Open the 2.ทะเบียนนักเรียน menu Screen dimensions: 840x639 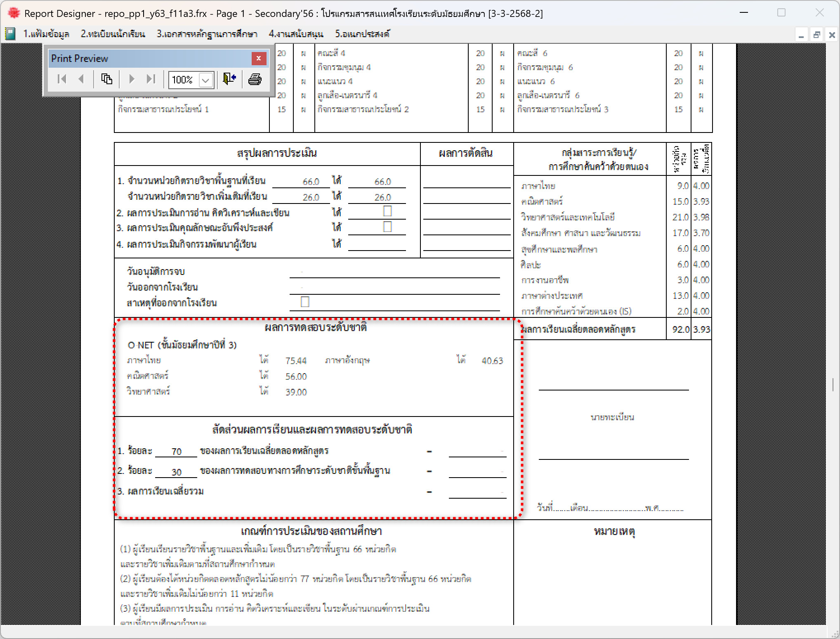click(113, 34)
